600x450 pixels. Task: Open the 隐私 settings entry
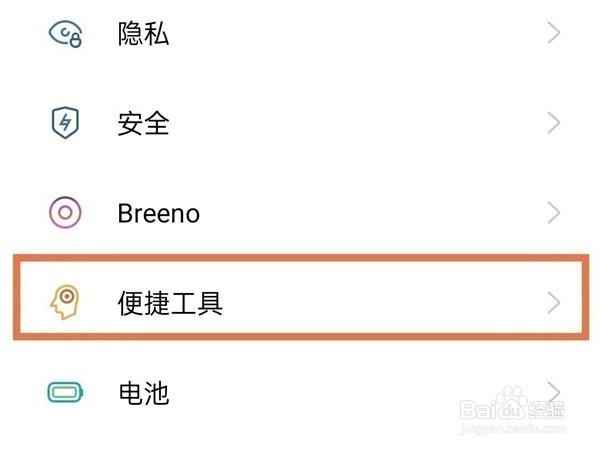[x=143, y=35]
